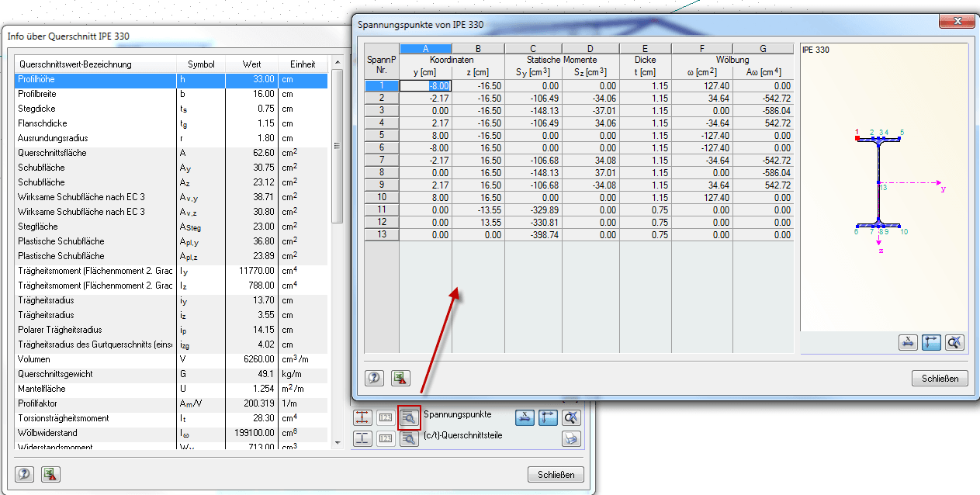
Task: Select the Querschnittsfläche row
Action: (x=171, y=153)
